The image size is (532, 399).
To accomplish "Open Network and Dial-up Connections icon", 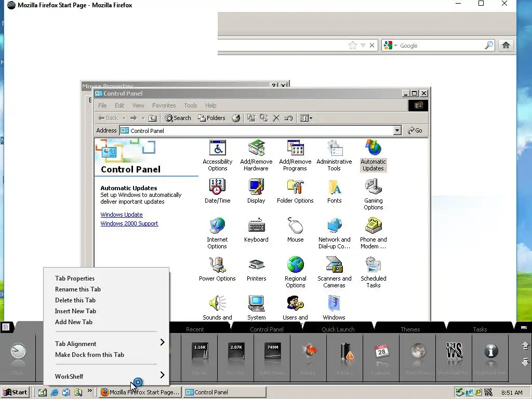I will point(334,233).
